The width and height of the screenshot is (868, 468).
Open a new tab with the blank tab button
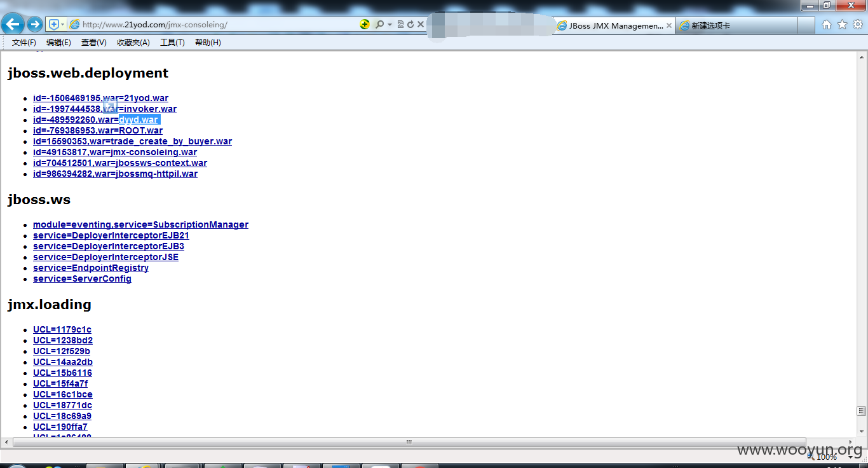click(x=806, y=26)
